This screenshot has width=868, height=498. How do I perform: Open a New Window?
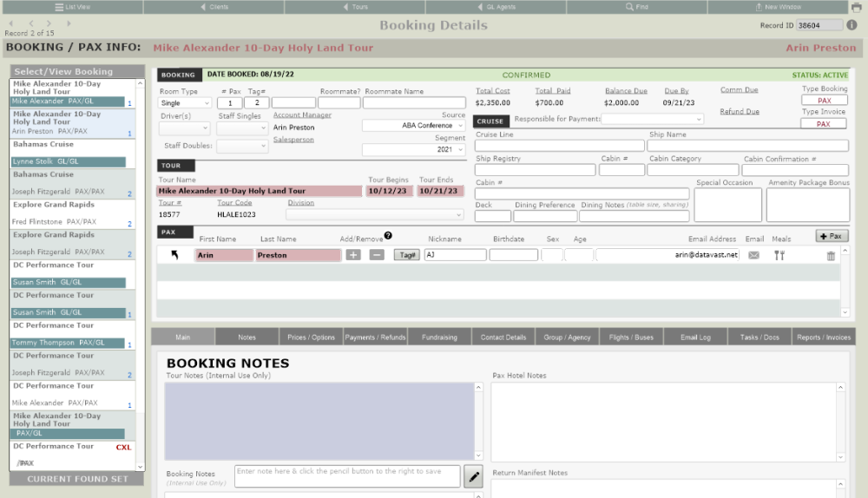[778, 7]
